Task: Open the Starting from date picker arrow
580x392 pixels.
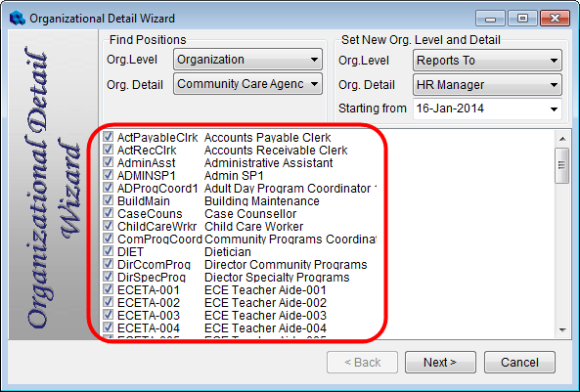Action: point(554,109)
